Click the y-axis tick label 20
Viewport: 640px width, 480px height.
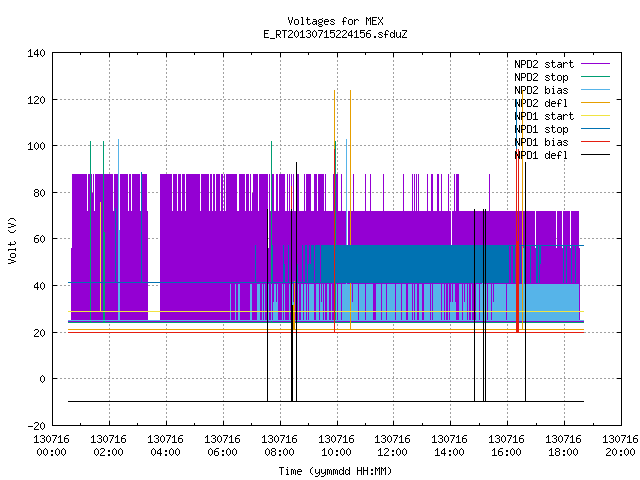click(x=39, y=333)
